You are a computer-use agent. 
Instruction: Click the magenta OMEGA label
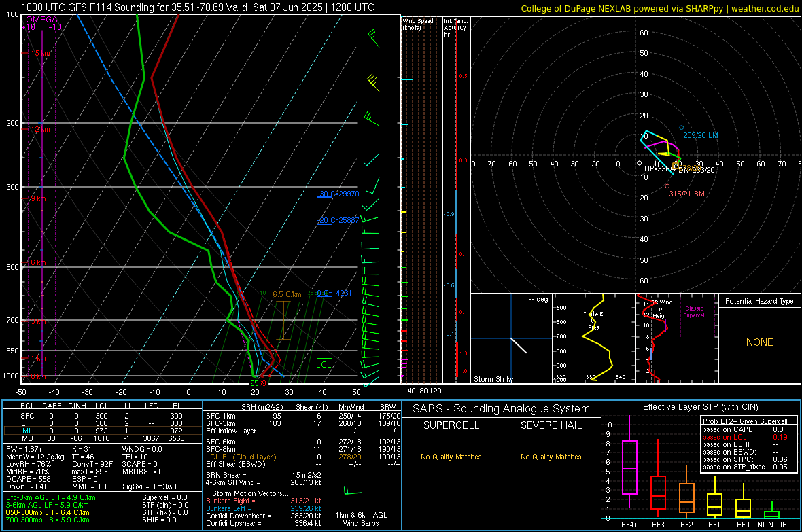pos(41,20)
